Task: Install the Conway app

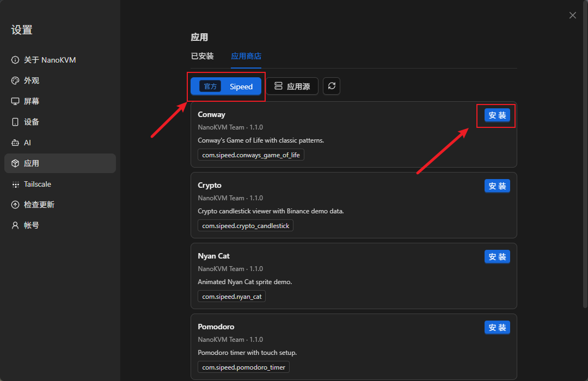Action: [497, 115]
